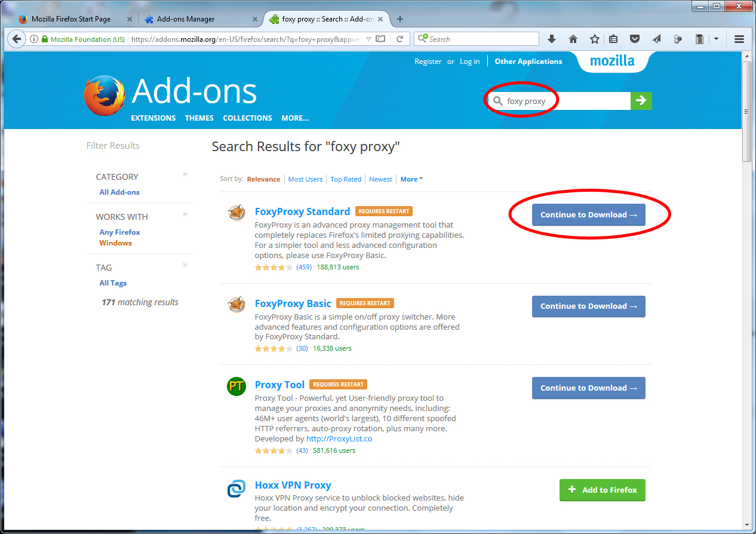Switch to Mozilla Firefox Start Page tab
This screenshot has height=534, width=756.
(x=71, y=19)
